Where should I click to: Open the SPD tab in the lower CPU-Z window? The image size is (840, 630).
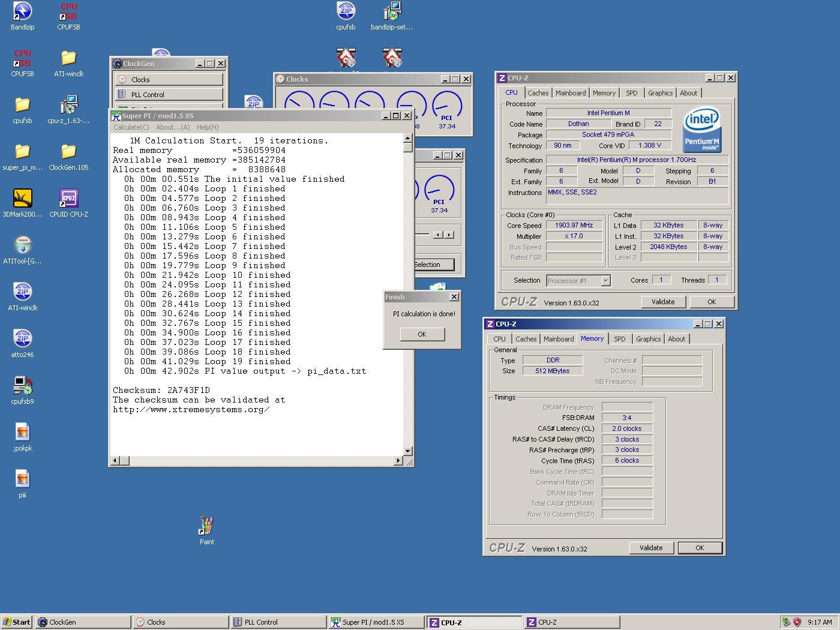[619, 339]
